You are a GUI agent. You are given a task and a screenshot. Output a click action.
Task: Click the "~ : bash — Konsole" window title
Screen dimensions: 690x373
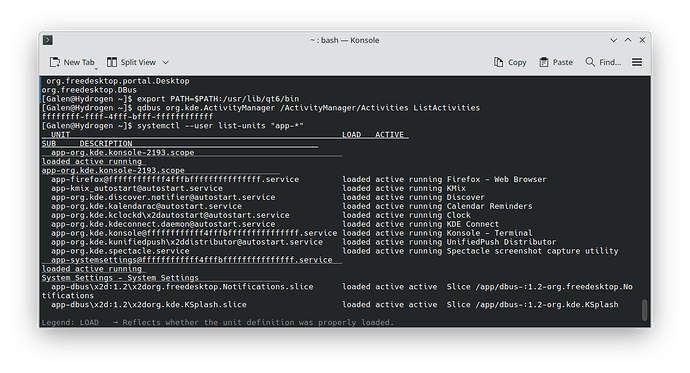pos(345,40)
